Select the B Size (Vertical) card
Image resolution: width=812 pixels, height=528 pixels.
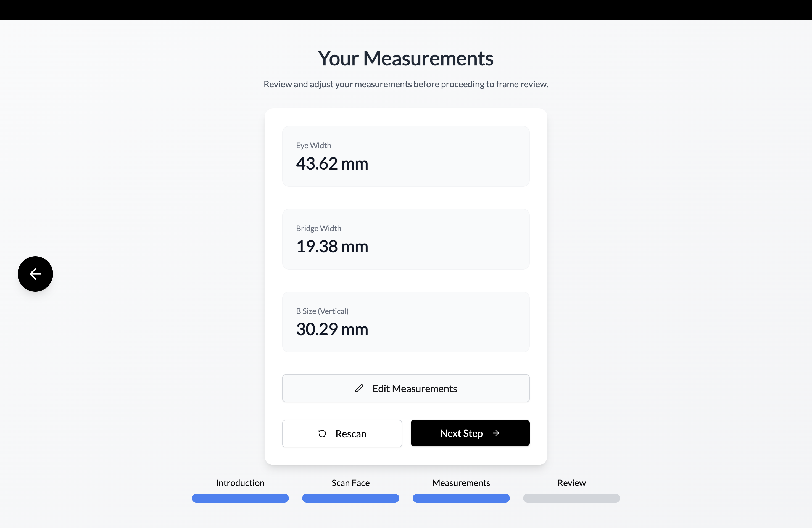[406, 322]
